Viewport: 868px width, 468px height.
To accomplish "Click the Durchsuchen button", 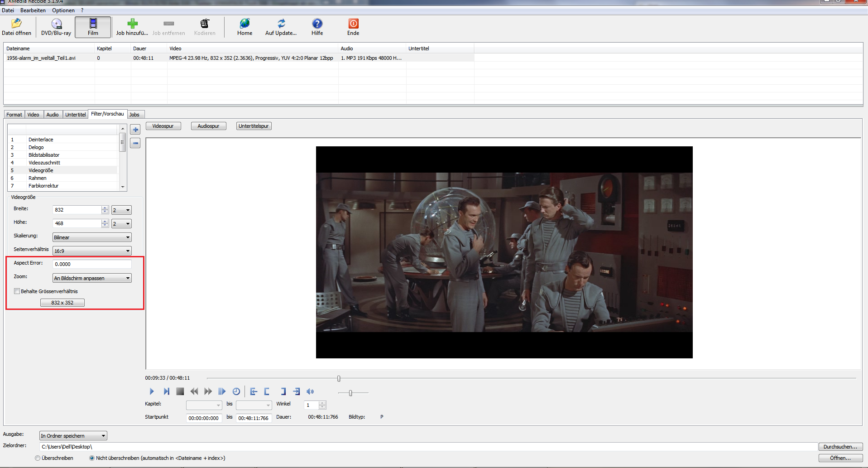I will click(x=840, y=447).
